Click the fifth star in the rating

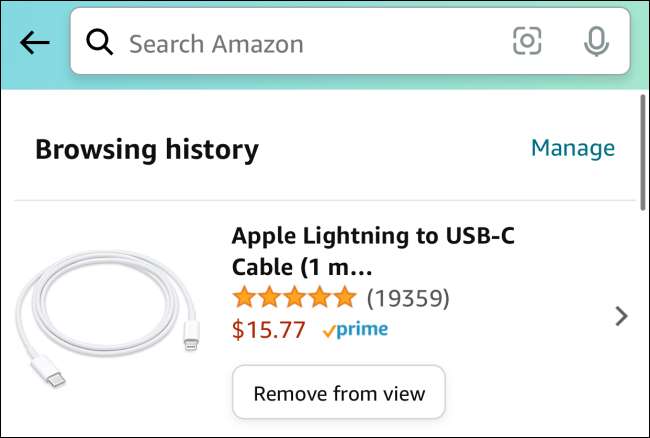coord(344,297)
